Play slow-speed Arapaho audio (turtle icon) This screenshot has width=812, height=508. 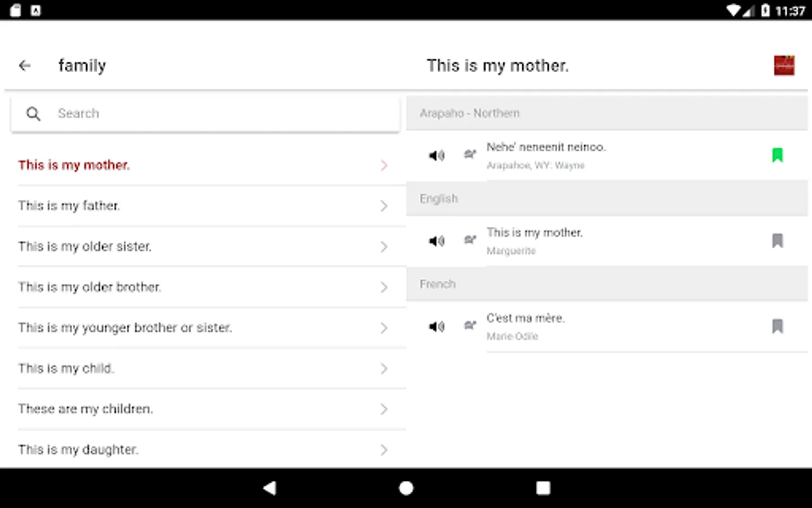tap(470, 154)
